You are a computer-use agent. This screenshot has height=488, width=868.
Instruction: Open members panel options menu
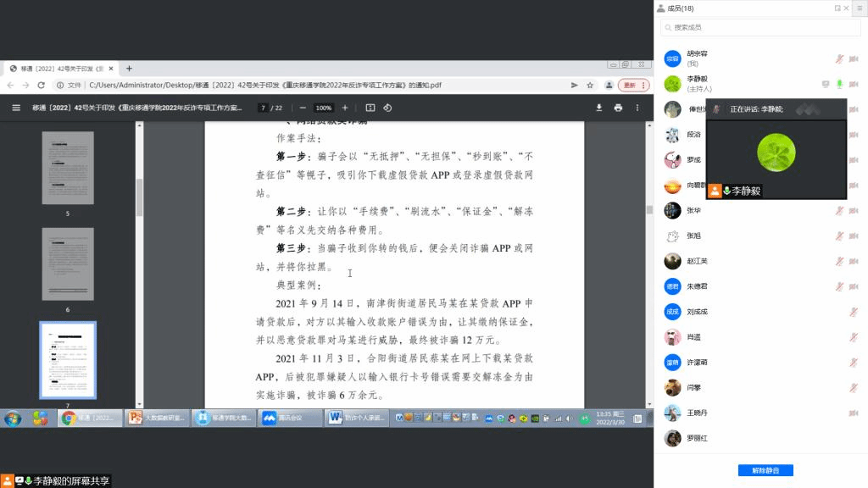(859, 8)
